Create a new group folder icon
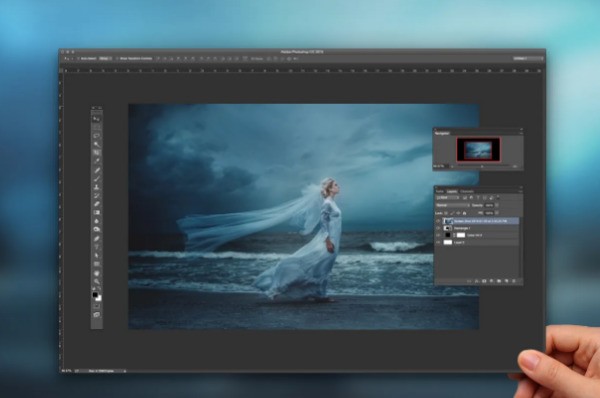600x398 pixels. coord(499,281)
